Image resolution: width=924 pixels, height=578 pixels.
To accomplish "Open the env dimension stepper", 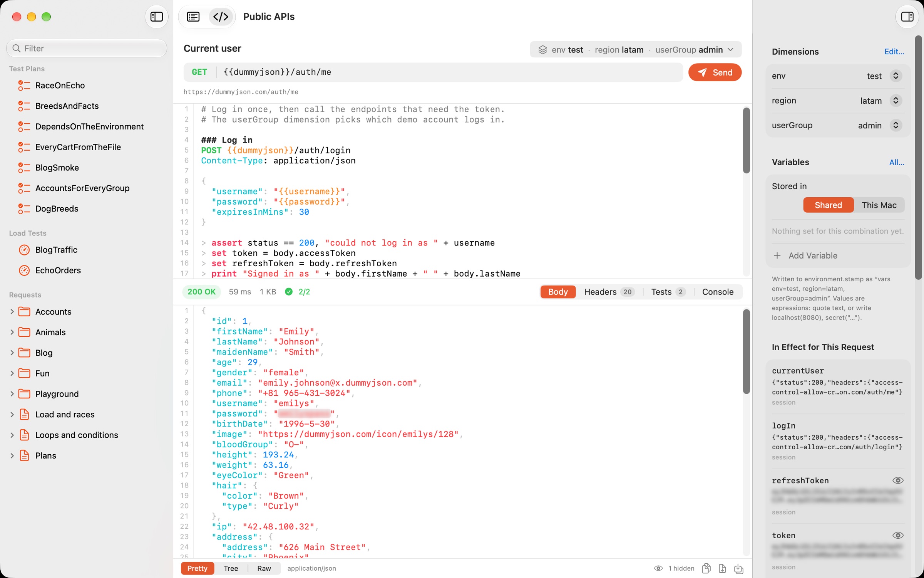I will click(896, 76).
